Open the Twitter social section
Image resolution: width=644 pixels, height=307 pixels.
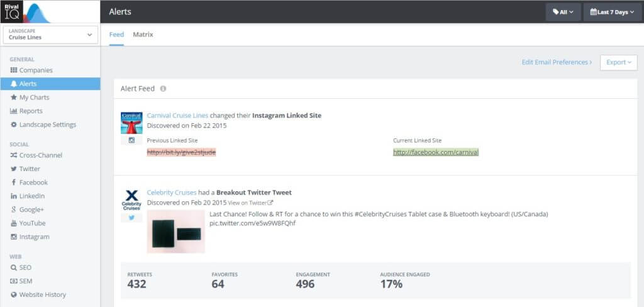29,169
